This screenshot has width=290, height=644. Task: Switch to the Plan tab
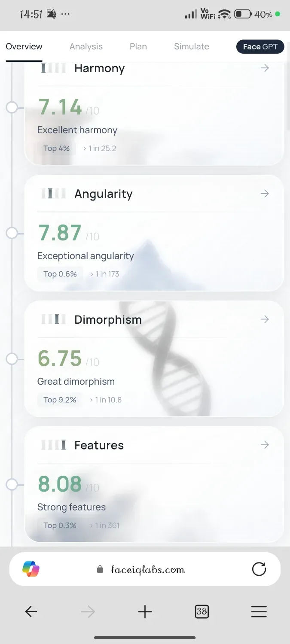138,46
